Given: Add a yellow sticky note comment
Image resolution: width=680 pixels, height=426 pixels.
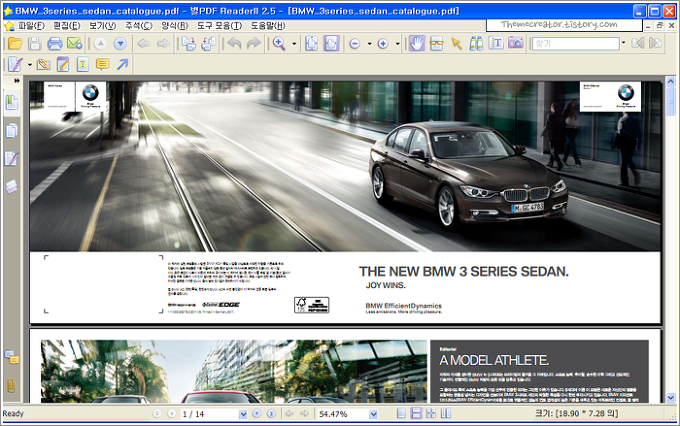Looking at the screenshot, I should 102,65.
